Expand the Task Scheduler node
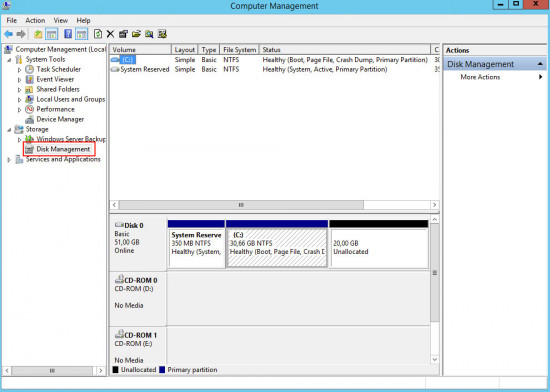 20,70
